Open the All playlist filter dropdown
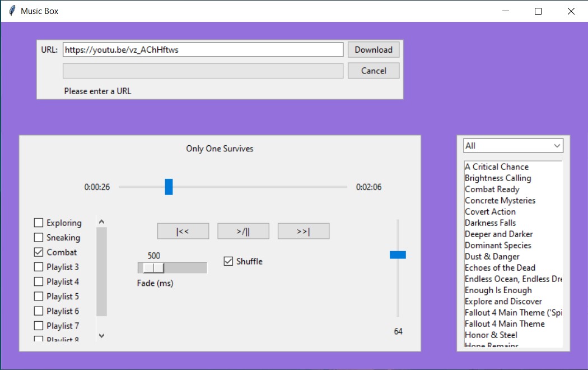Viewport: 588px width, 370px height. click(513, 146)
